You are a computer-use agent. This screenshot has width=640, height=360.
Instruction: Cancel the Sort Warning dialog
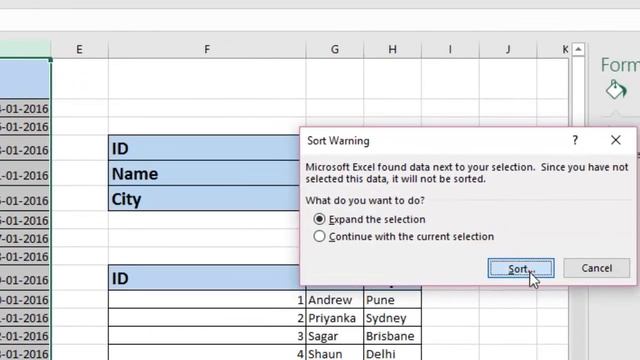pos(597,268)
